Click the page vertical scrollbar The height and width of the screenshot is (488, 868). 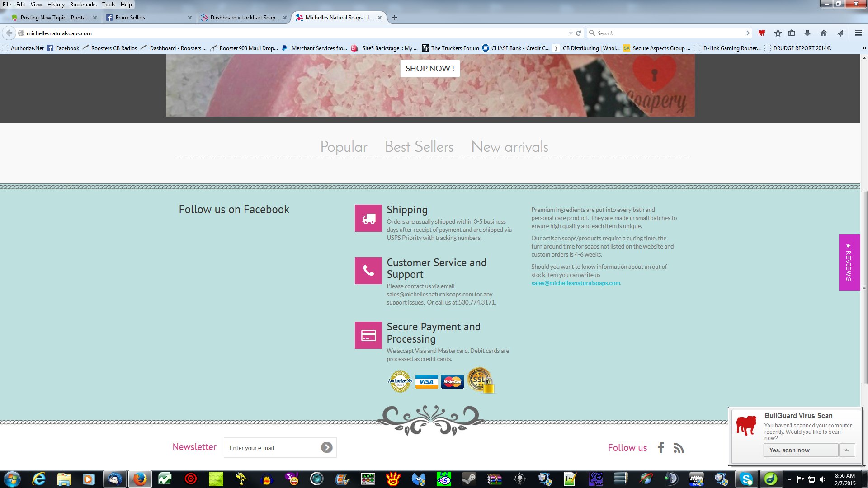point(864,287)
